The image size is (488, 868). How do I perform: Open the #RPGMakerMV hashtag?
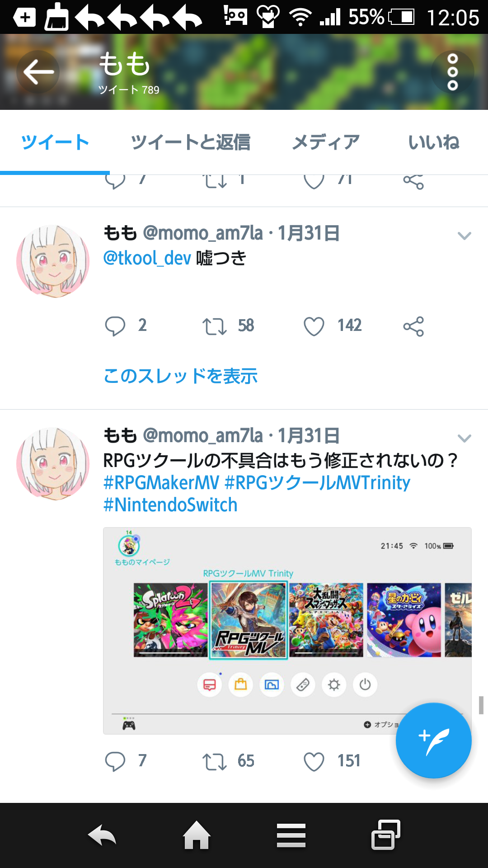click(x=161, y=483)
